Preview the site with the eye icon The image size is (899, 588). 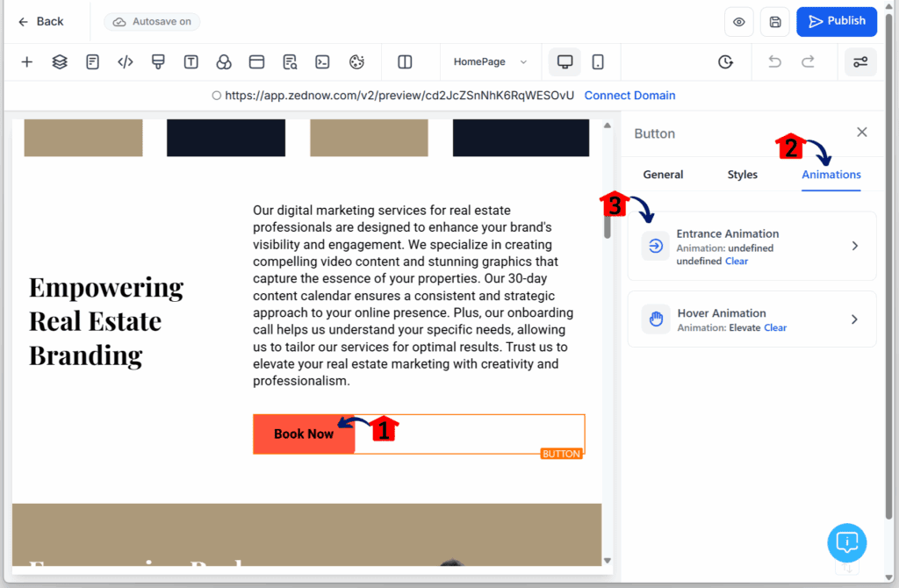click(739, 22)
